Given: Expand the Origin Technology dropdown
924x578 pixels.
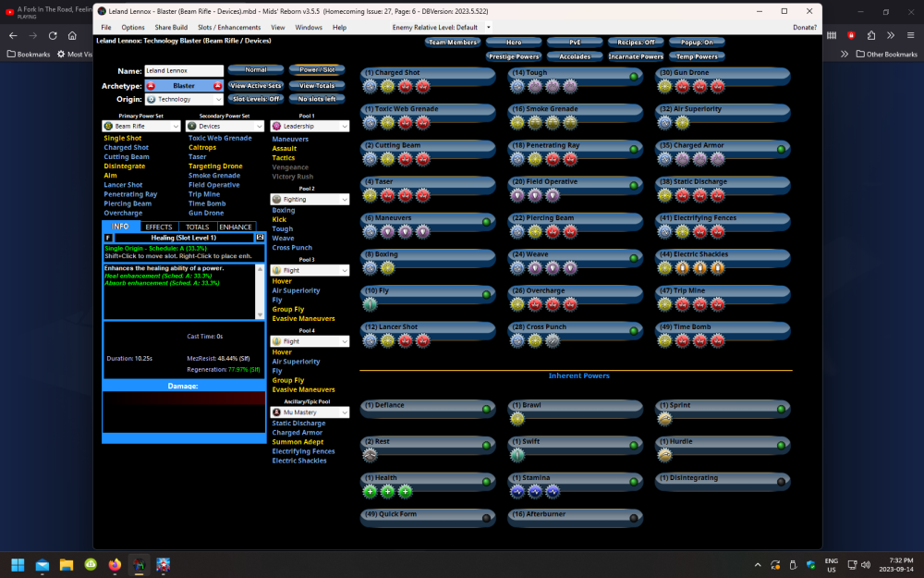Looking at the screenshot, I should click(184, 99).
